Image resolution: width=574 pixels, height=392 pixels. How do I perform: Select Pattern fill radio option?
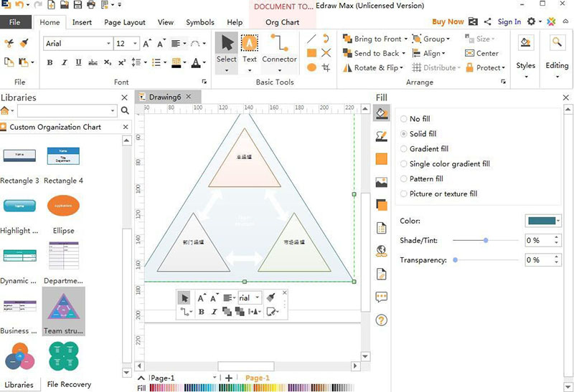click(405, 179)
